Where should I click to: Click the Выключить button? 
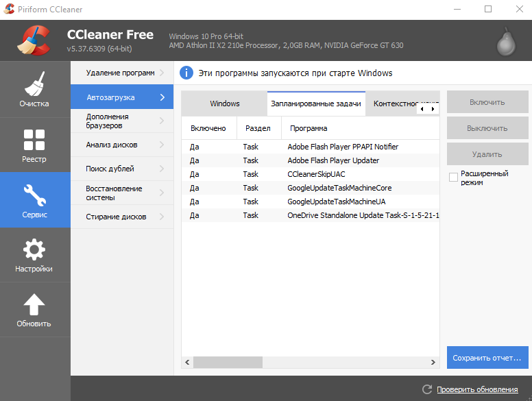(x=487, y=128)
